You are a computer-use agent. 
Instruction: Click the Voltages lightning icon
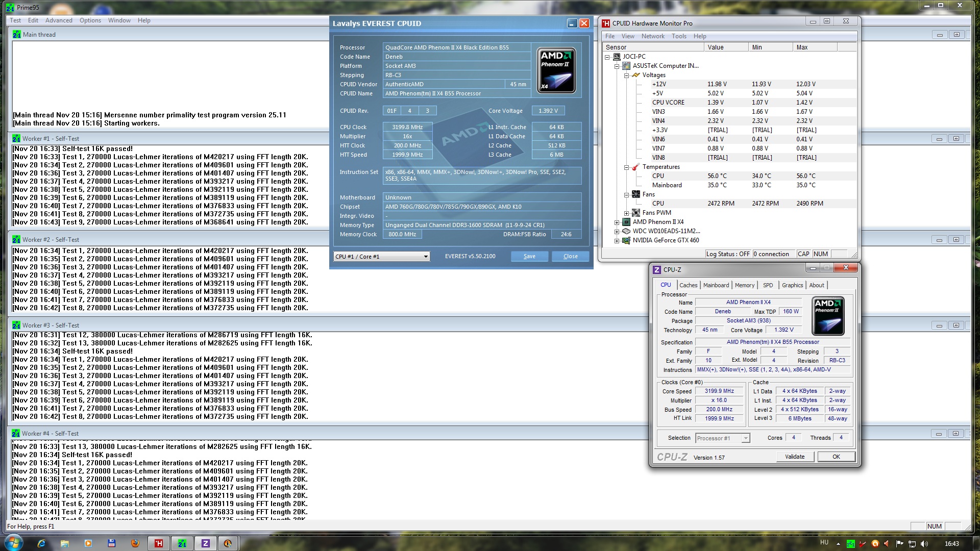[x=636, y=75]
